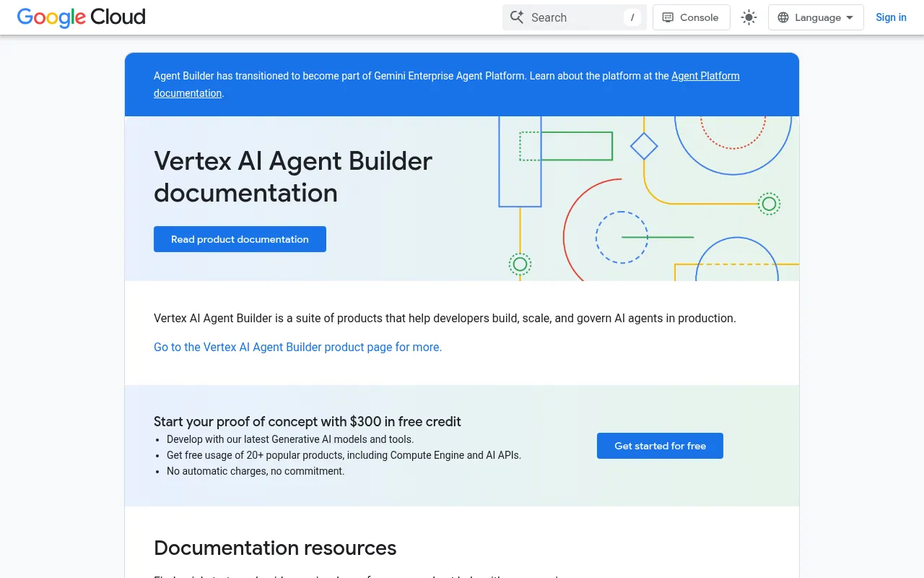Click Read product documentation button
This screenshot has width=924, height=578.
(x=240, y=239)
